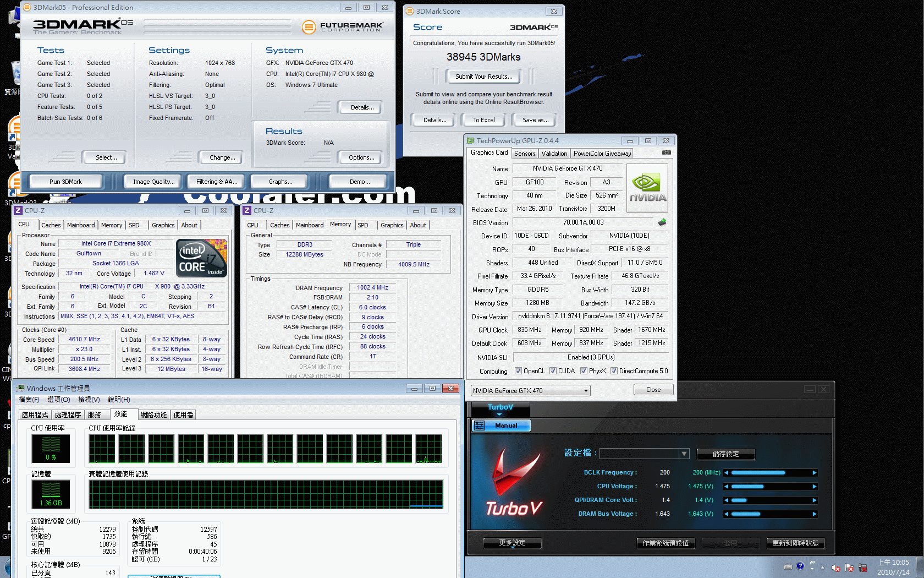The height and width of the screenshot is (578, 924).
Task: Click the Close button in GPU-Z
Action: 653,390
